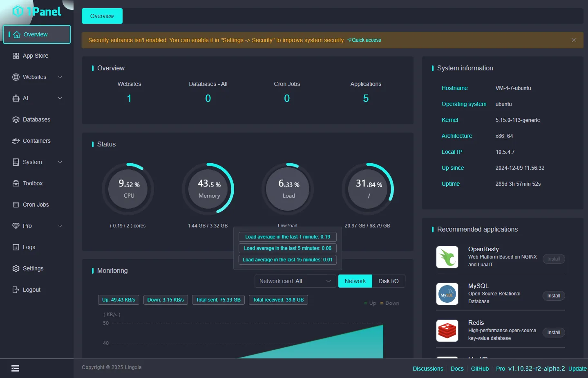Open Cron Jobs calendar icon
The width and height of the screenshot is (588, 378).
click(16, 205)
